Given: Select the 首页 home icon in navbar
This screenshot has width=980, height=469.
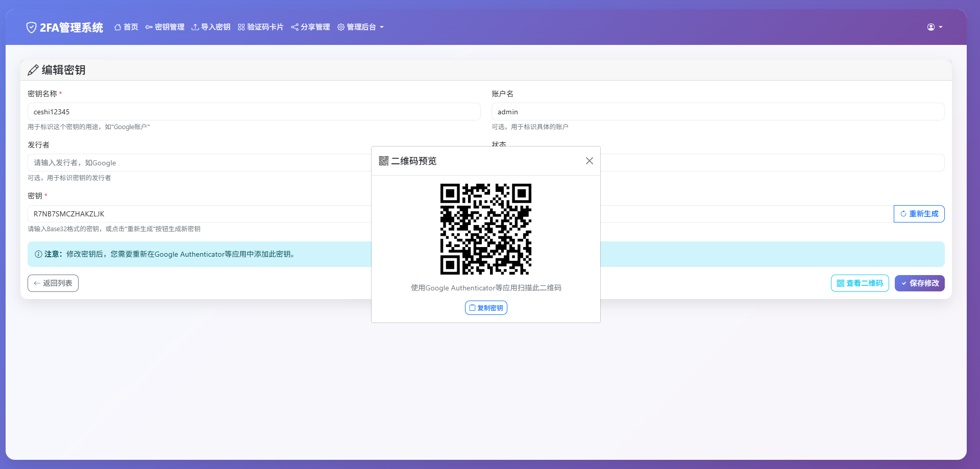Looking at the screenshot, I should [116, 27].
